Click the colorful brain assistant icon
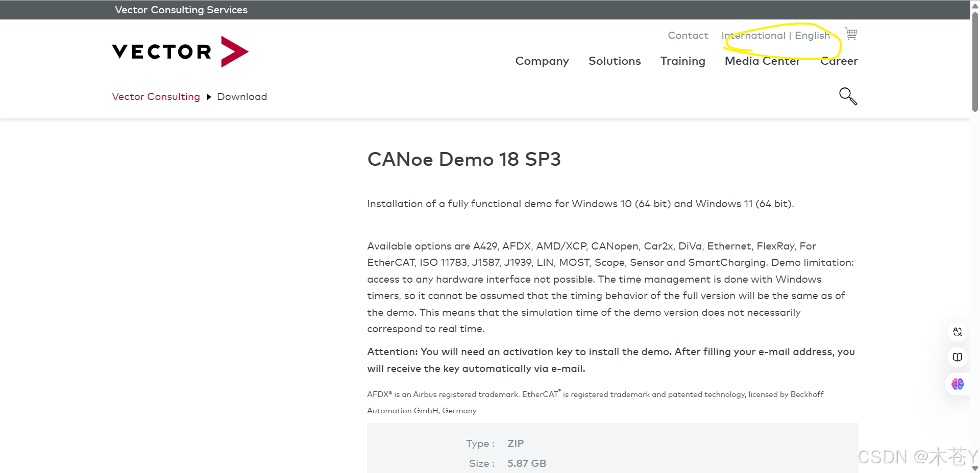 958,384
